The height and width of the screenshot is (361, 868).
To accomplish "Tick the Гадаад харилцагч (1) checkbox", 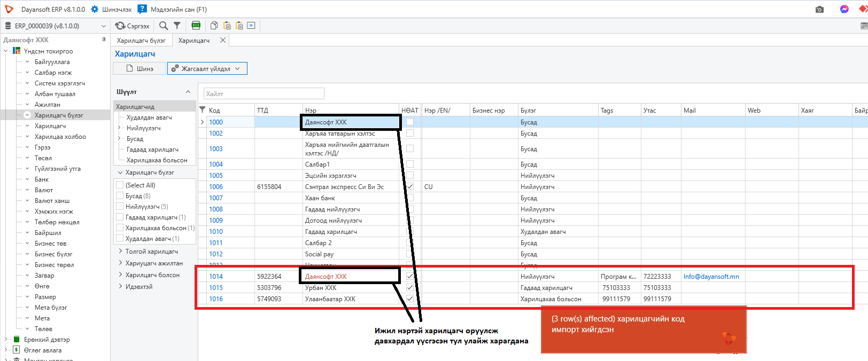I will pos(120,217).
